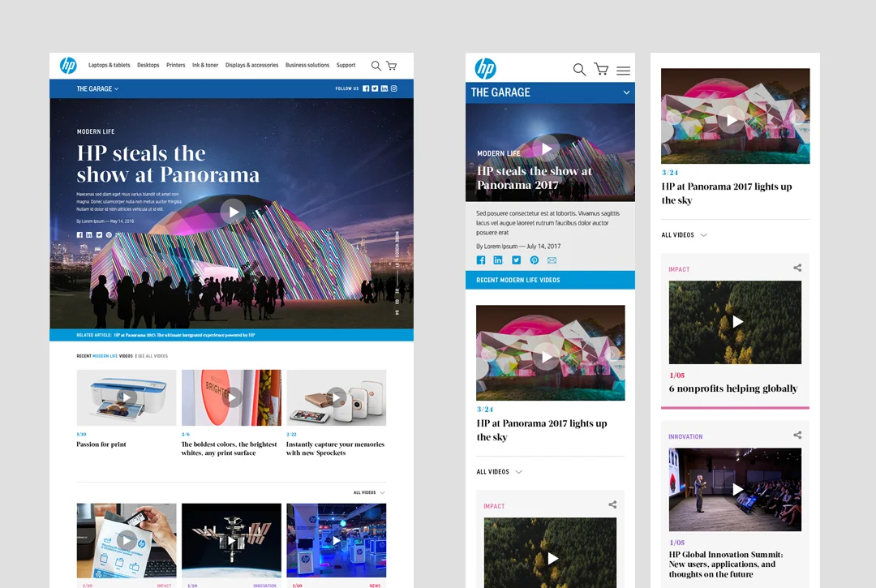Image resolution: width=876 pixels, height=588 pixels.
Task: Open the hamburger menu in the mobile header
Action: [624, 71]
